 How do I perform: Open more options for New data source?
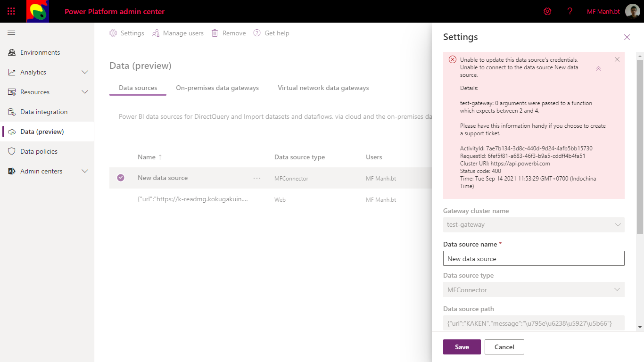(257, 178)
